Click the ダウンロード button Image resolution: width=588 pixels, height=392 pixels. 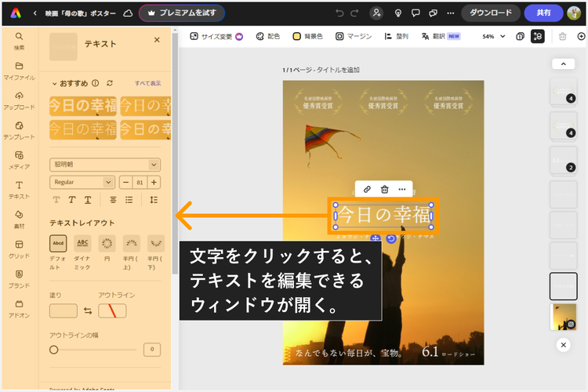tap(491, 13)
